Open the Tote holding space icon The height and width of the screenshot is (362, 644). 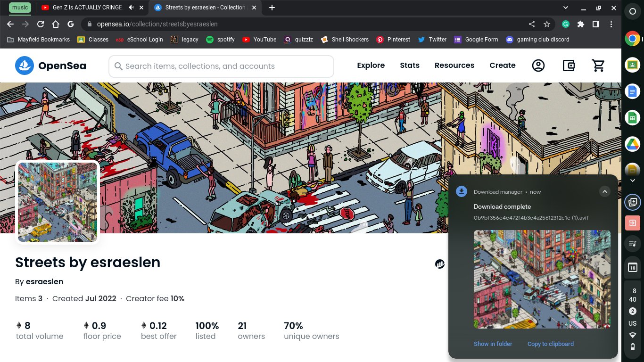point(632,203)
